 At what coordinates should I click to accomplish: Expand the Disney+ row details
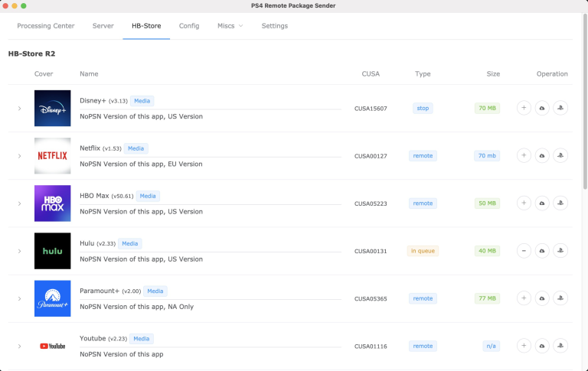point(19,109)
